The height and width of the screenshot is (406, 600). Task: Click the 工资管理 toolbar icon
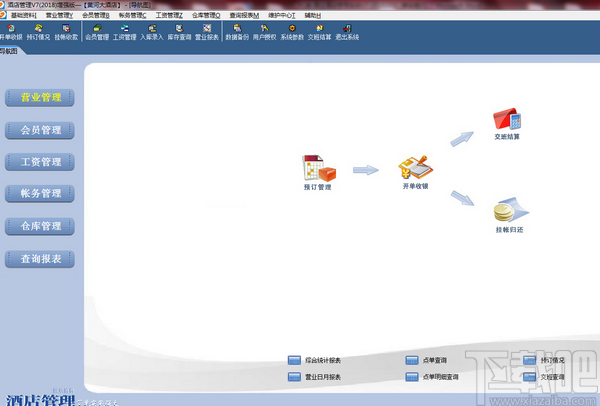pos(124,33)
